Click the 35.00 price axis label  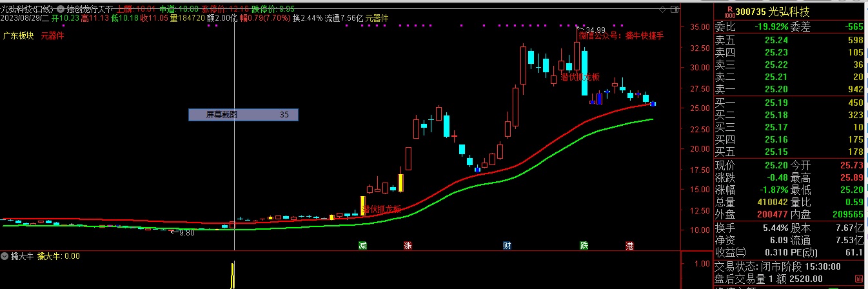[700, 27]
